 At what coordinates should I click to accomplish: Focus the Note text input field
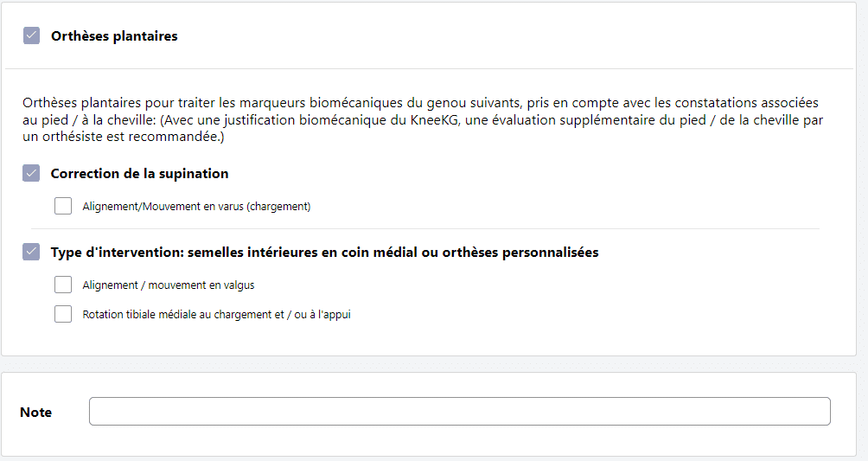tap(459, 412)
